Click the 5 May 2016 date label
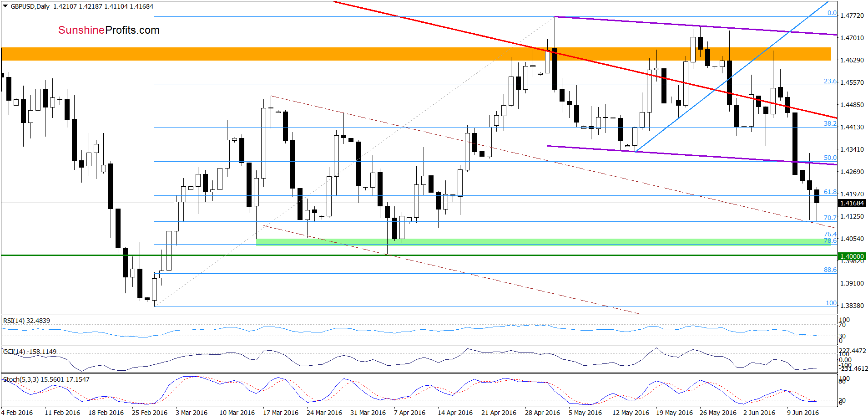Viewport: 868px width, 419px height. coord(585,413)
